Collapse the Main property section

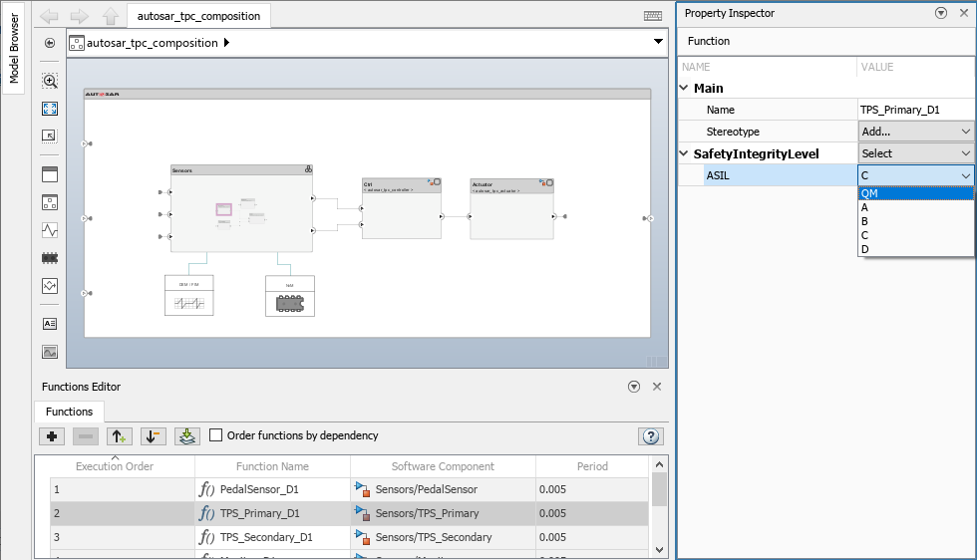click(x=684, y=88)
